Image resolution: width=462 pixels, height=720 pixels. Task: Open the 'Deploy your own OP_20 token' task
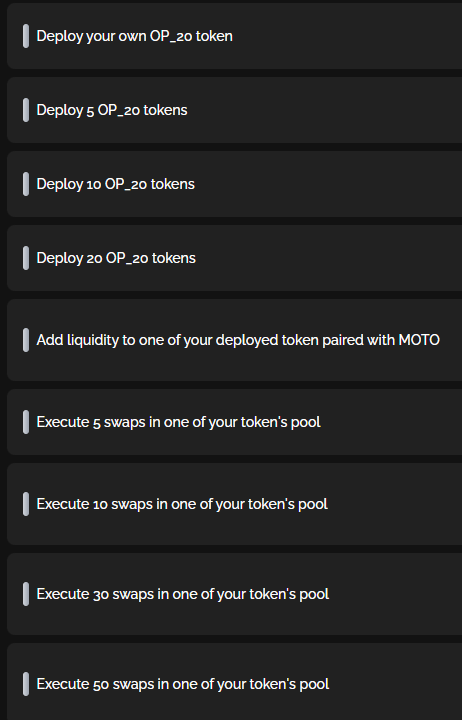134,36
